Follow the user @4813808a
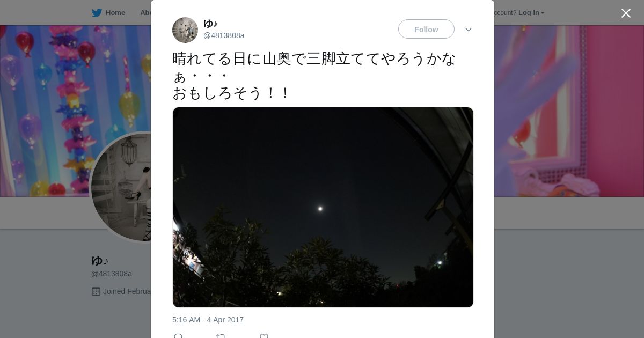Viewport: 644px width, 338px height. pos(426,29)
